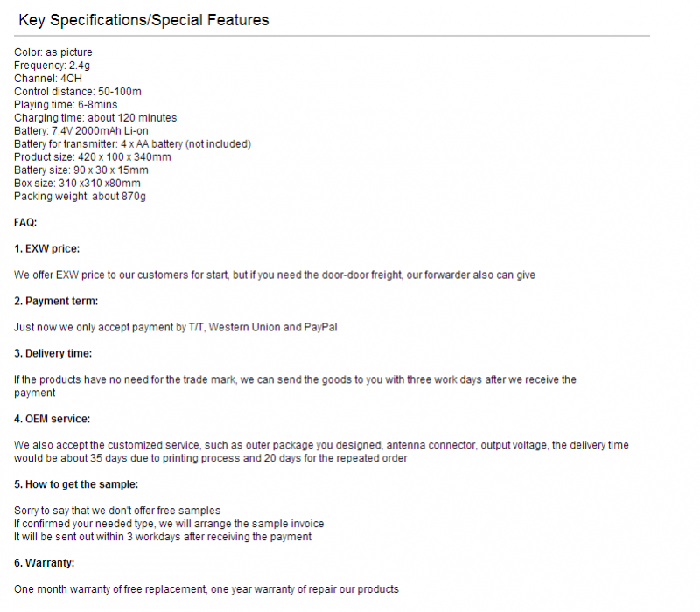The image size is (700, 612).
Task: Click the 6. Warranty heading
Action: 45,563
